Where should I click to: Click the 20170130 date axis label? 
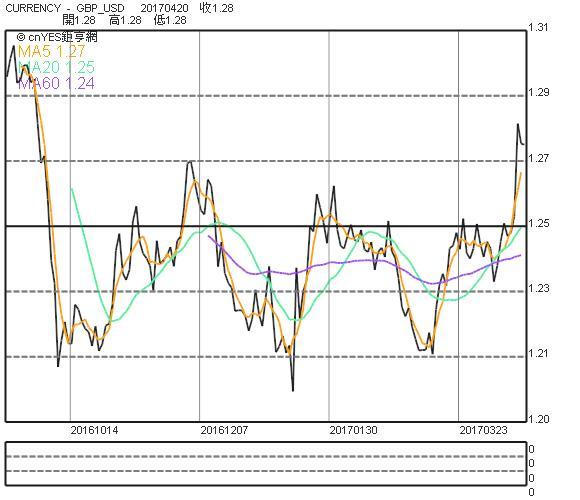point(354,430)
